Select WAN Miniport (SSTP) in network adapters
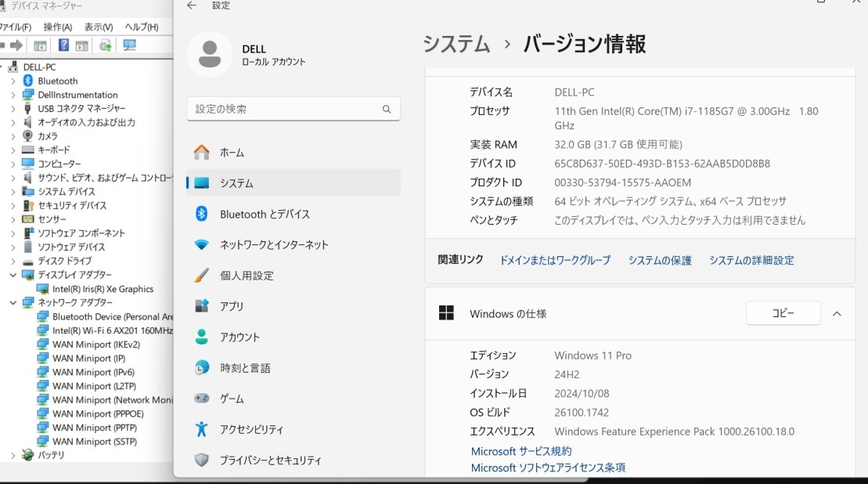The image size is (868, 484). [x=95, y=442]
